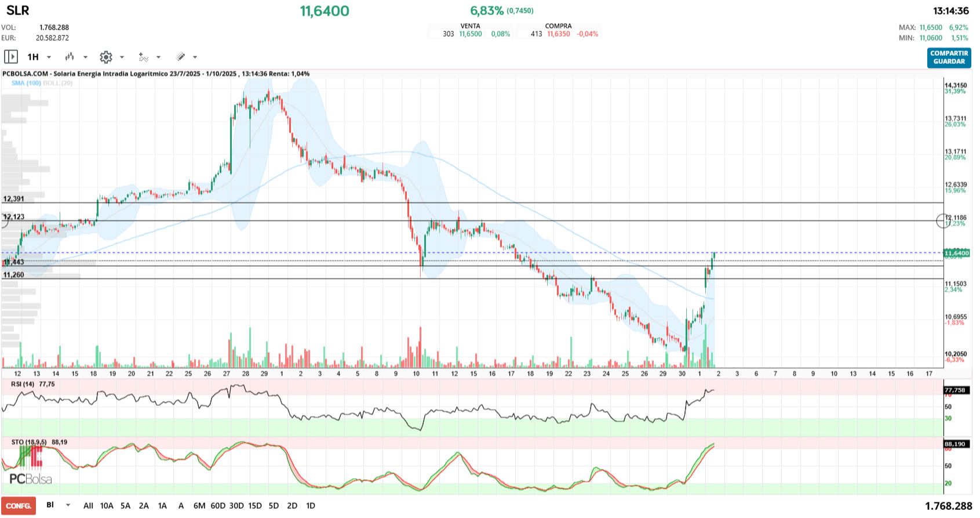Expand the arrow next to pencil icon

[195, 57]
